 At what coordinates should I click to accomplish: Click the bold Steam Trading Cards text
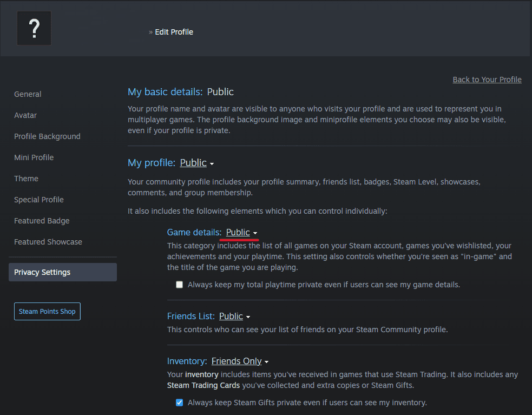pyautogui.click(x=203, y=385)
